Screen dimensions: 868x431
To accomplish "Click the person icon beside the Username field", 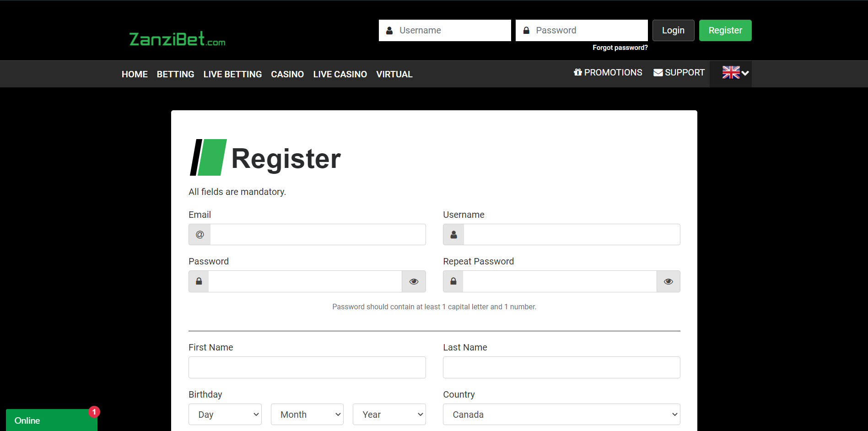I will 453,234.
